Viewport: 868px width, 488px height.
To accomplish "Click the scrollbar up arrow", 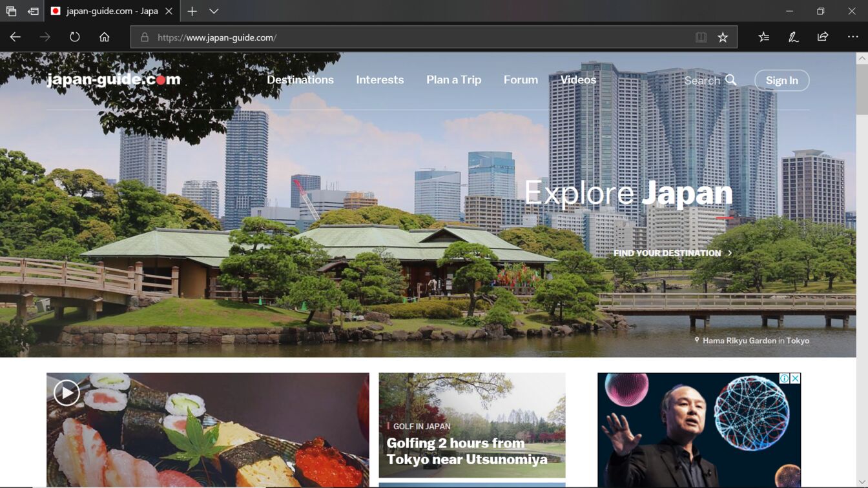I will (x=862, y=58).
